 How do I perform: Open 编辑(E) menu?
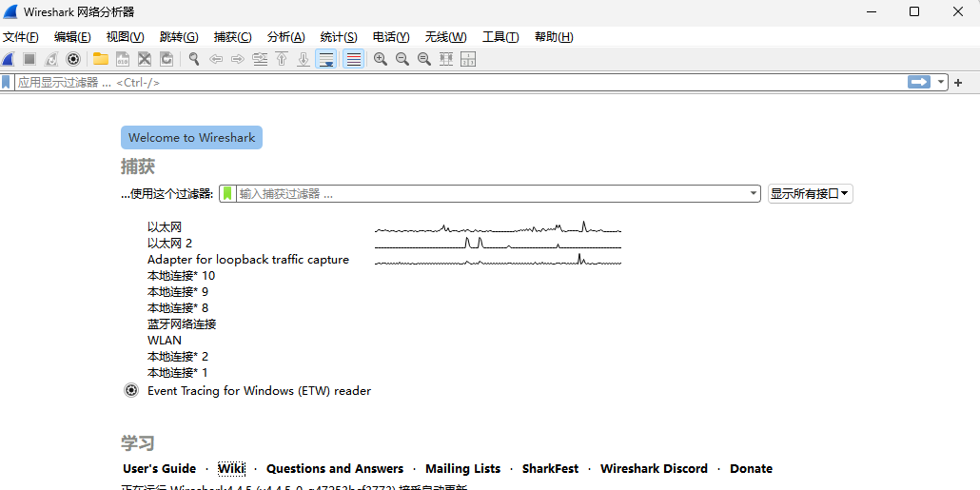click(x=72, y=37)
